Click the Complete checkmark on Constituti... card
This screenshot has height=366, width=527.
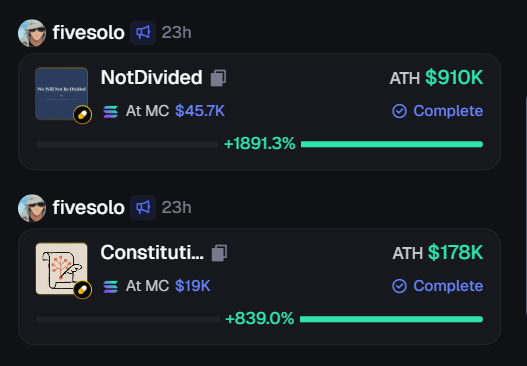399,286
